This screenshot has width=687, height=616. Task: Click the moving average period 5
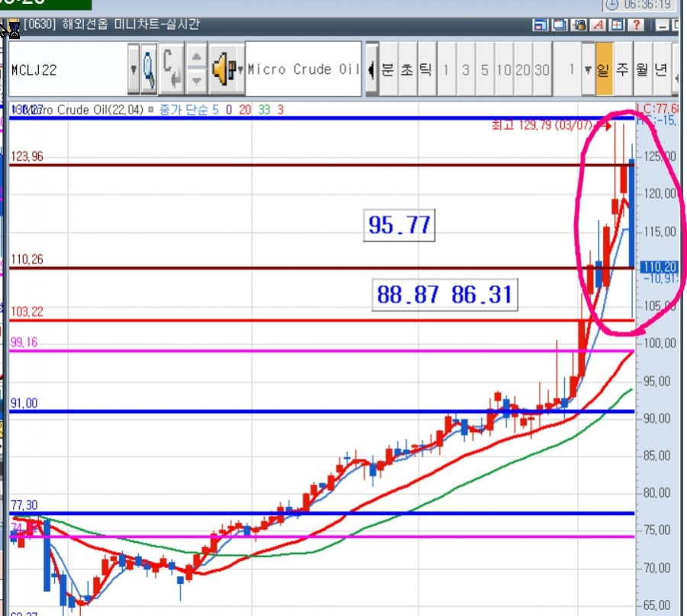point(215,109)
